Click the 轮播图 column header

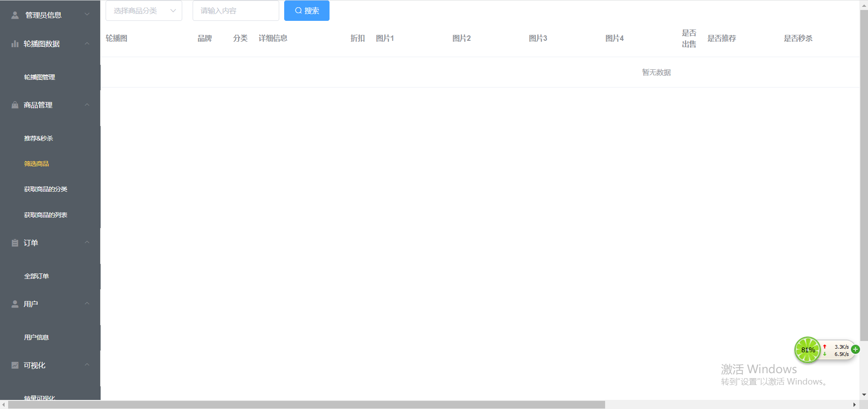(x=116, y=38)
